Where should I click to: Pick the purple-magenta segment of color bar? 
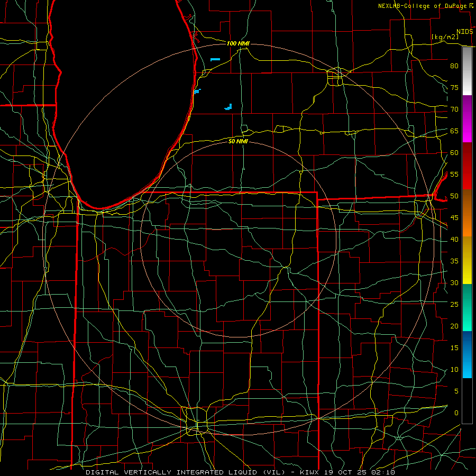467,118
